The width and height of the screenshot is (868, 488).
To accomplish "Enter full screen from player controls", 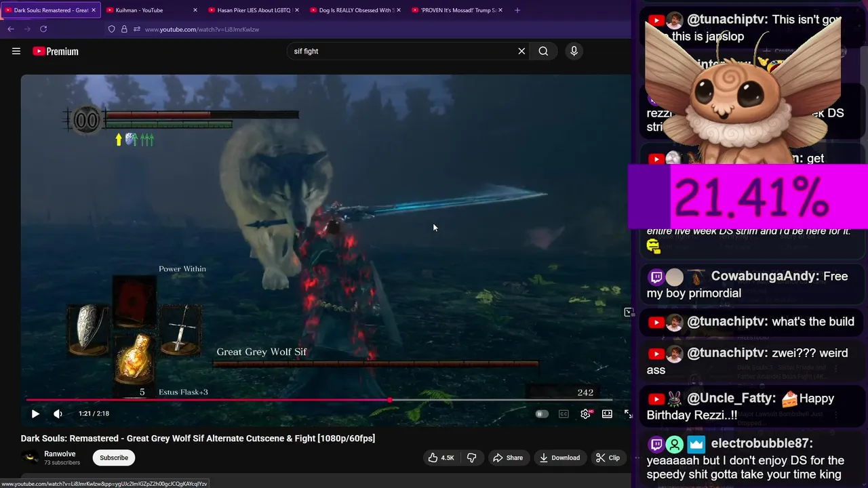I will coord(628,413).
